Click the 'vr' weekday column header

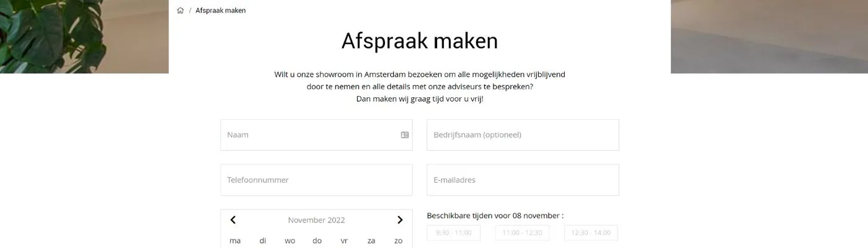[344, 241]
